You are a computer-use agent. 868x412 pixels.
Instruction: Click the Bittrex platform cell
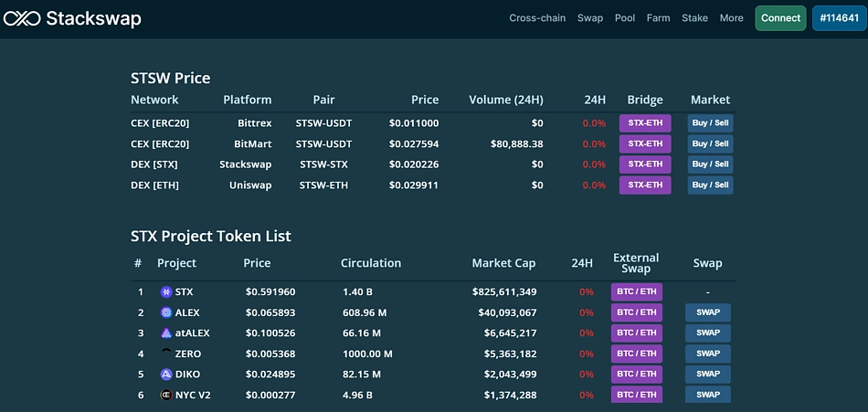pos(255,123)
